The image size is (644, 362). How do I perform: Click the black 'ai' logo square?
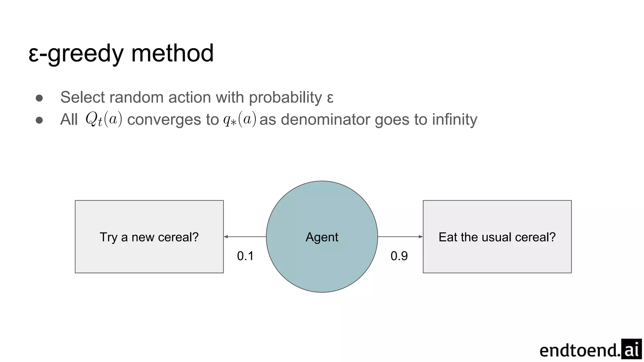point(632,349)
